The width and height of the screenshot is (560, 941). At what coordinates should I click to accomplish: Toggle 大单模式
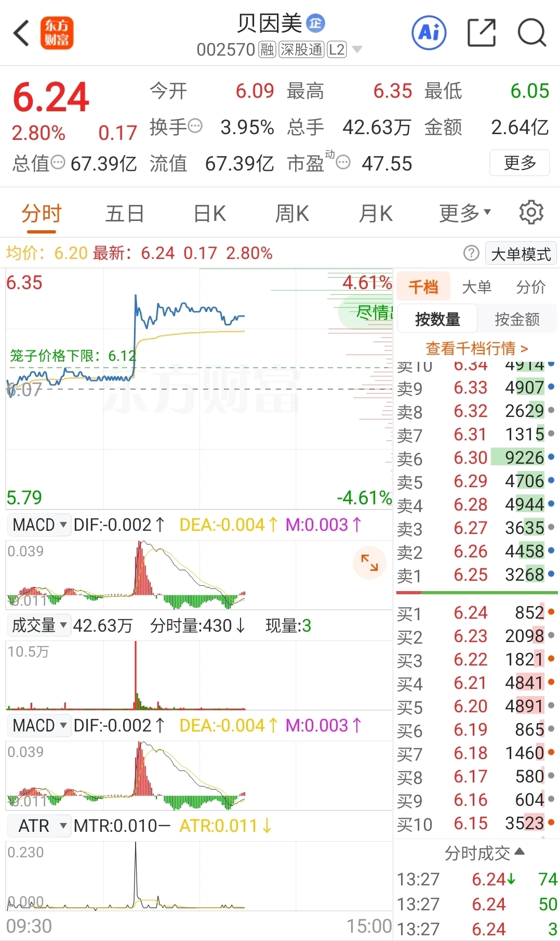[521, 254]
